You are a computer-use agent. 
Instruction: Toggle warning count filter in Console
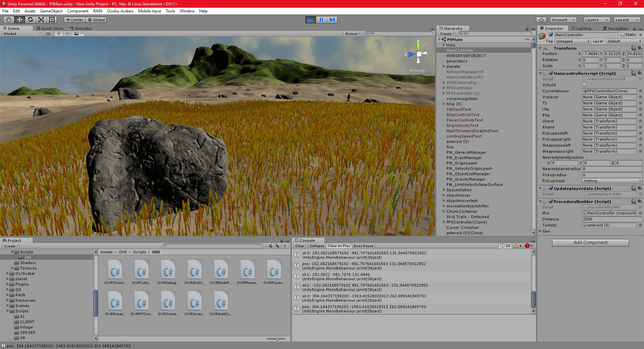click(518, 246)
